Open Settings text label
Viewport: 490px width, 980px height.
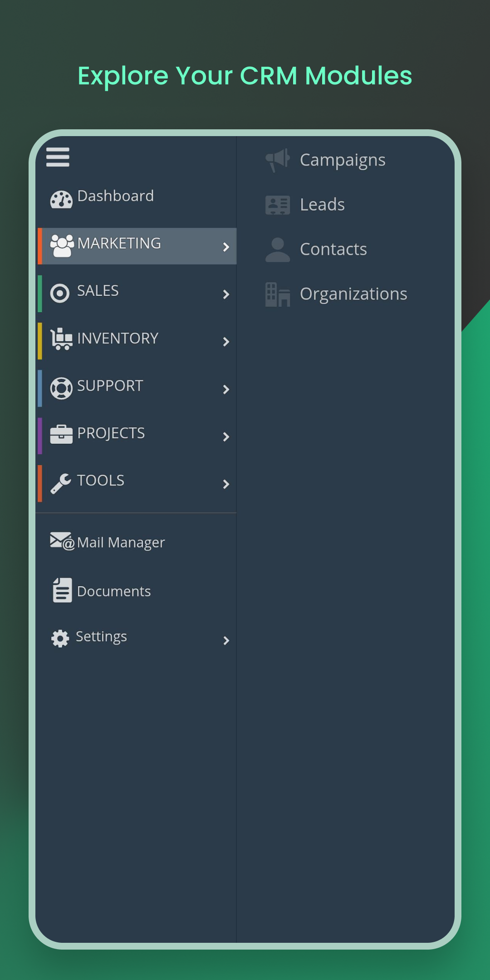(x=102, y=637)
